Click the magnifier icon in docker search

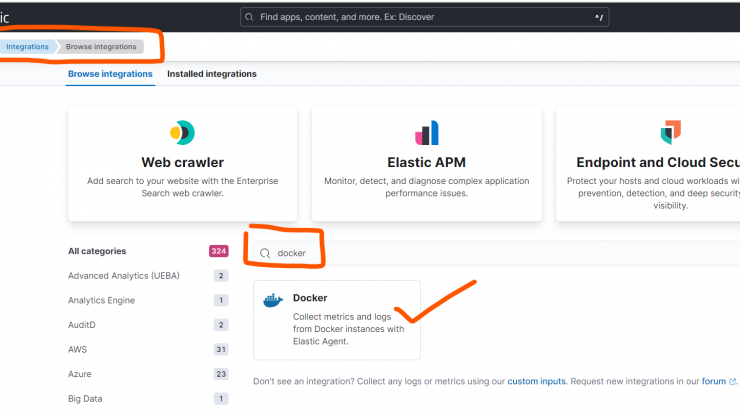coord(265,253)
